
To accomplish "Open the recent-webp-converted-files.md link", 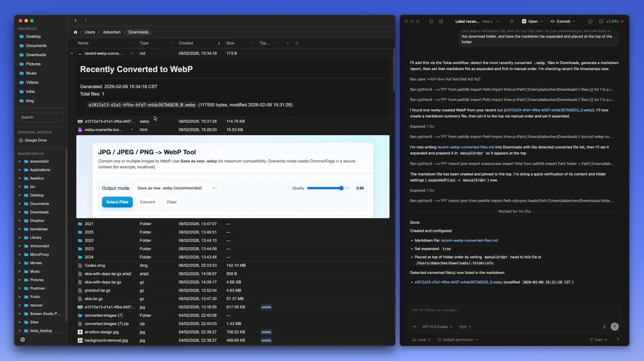I will (x=466, y=147).
